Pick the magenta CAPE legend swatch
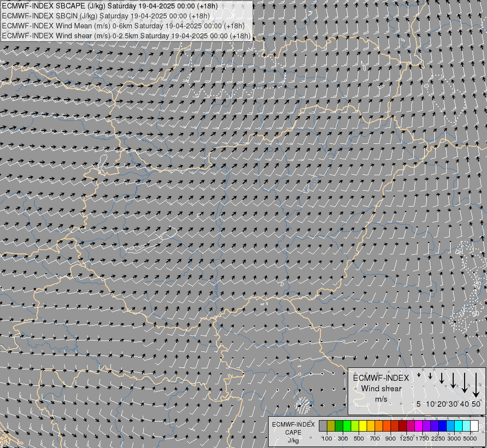The image size is (487, 448). 419,426
